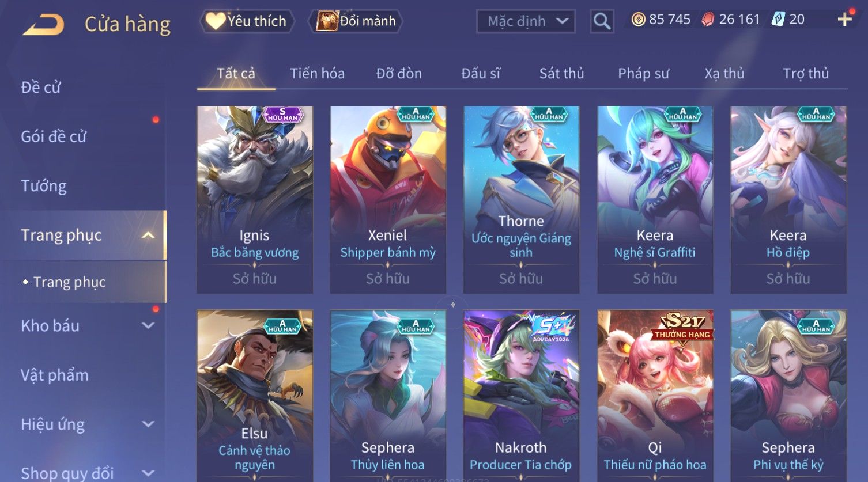This screenshot has height=482, width=868.
Task: Select the Ignis Bắc băng vương skin card
Action: [x=255, y=200]
